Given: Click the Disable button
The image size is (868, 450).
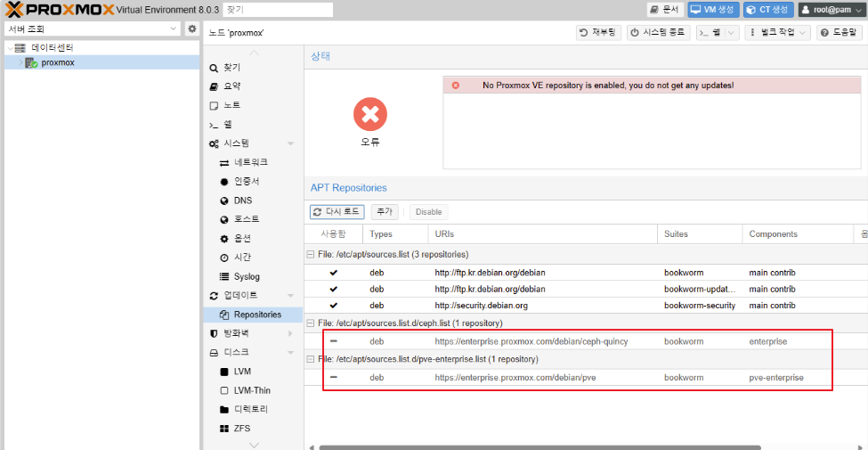Looking at the screenshot, I should click(x=428, y=212).
